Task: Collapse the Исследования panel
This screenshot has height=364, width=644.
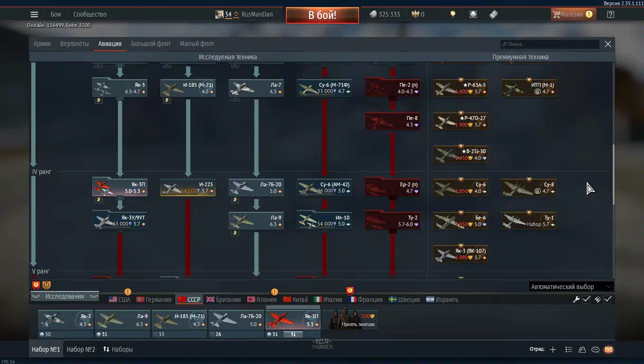Action: click(x=64, y=296)
